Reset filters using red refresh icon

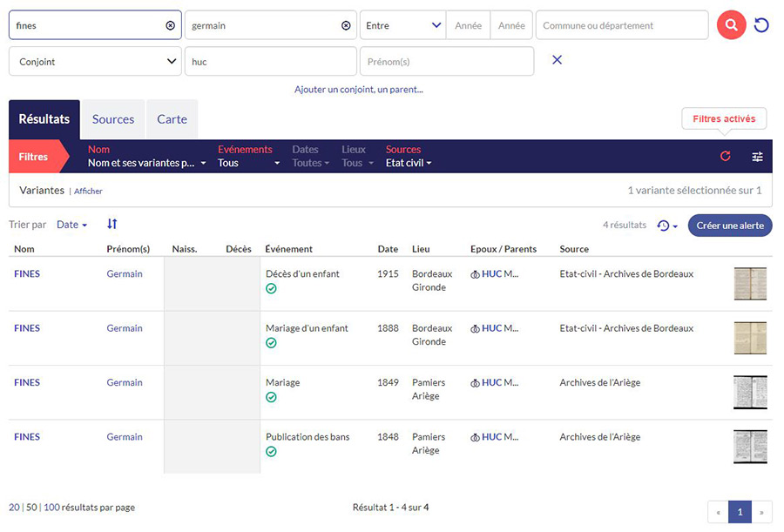pyautogui.click(x=725, y=157)
